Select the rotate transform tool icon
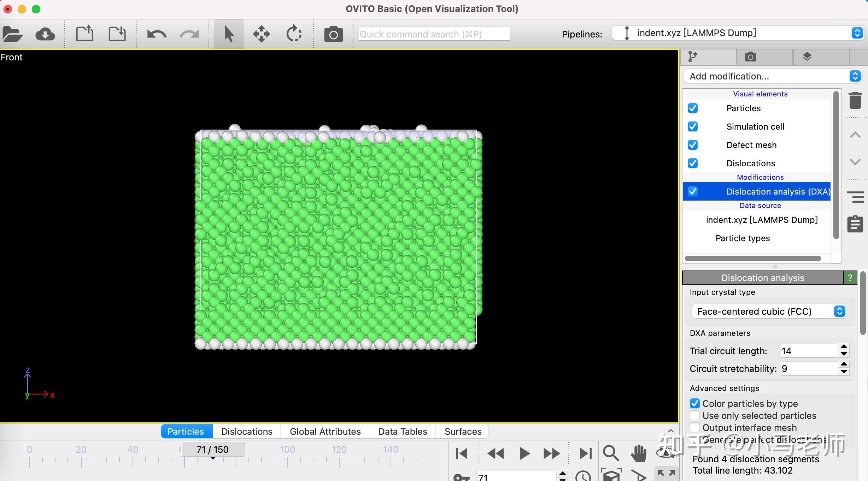Screen dimensions: 868x481 294,34
